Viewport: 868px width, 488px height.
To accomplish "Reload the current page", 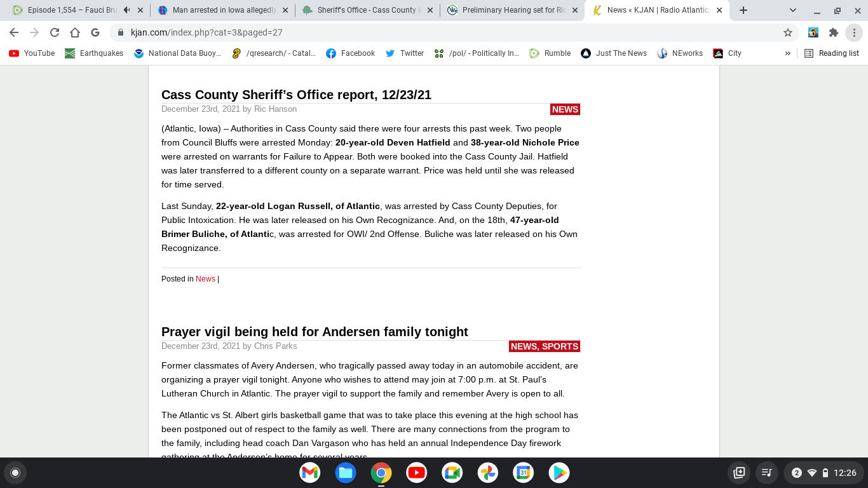I will tap(55, 32).
